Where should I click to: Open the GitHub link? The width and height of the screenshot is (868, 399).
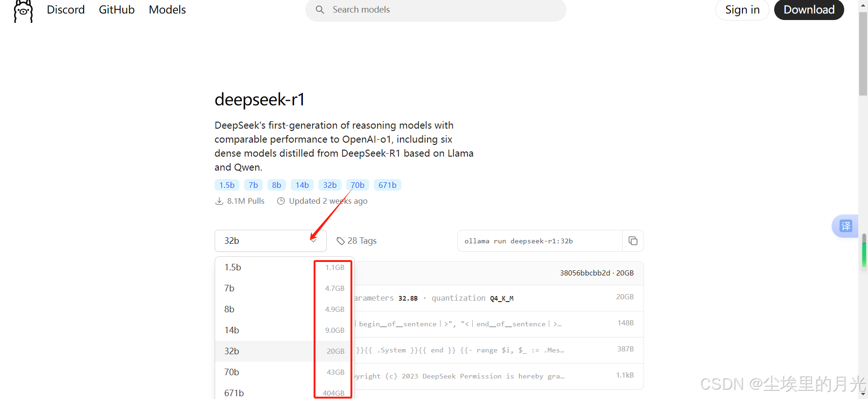117,10
